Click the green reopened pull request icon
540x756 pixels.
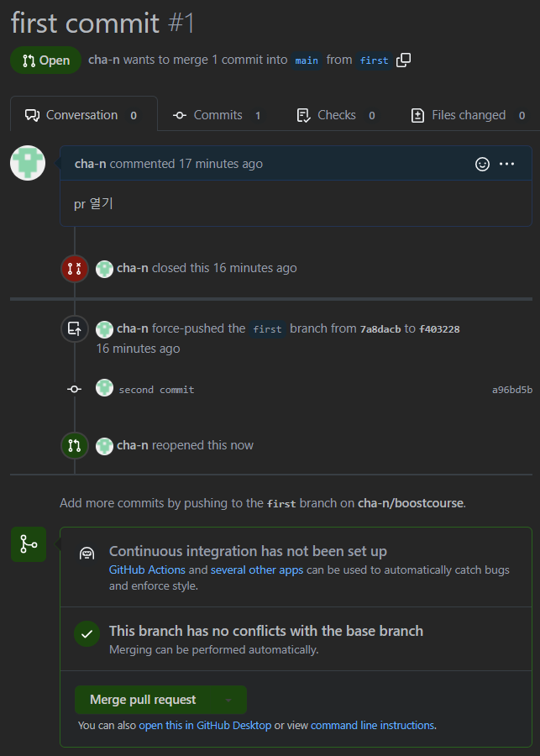point(74,445)
